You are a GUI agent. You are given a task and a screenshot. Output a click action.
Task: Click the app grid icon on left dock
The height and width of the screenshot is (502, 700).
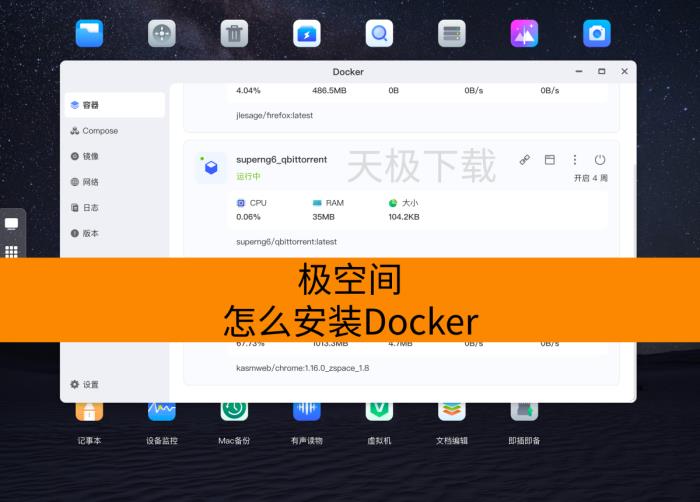click(x=12, y=252)
